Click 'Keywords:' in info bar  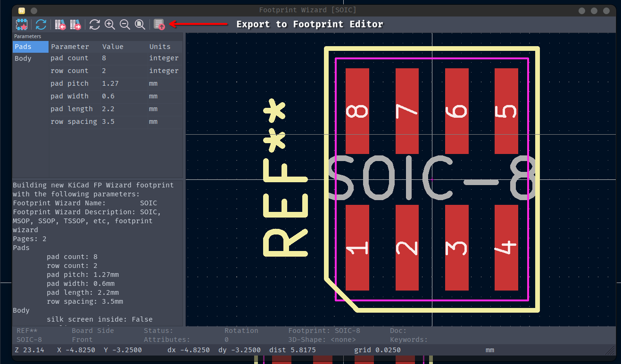[409, 340]
